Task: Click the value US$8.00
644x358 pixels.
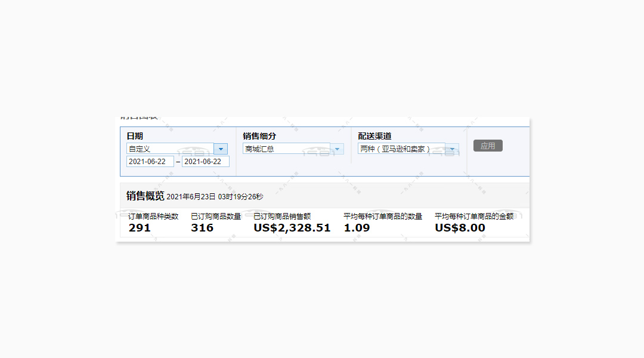Action: pyautogui.click(x=460, y=228)
